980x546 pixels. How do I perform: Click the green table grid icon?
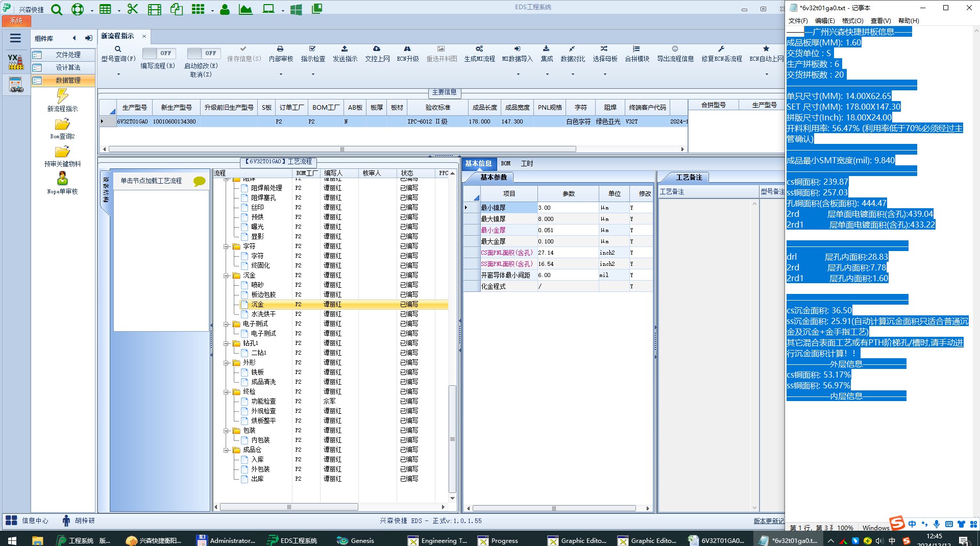[105, 9]
